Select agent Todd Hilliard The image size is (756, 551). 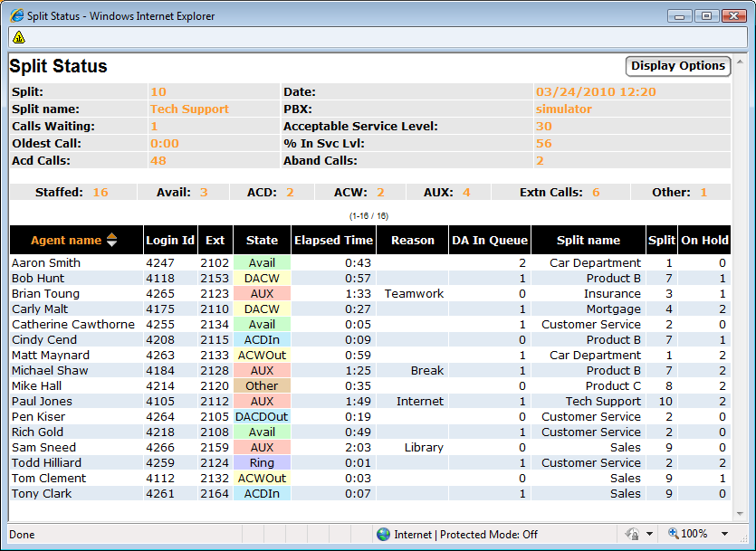46,463
